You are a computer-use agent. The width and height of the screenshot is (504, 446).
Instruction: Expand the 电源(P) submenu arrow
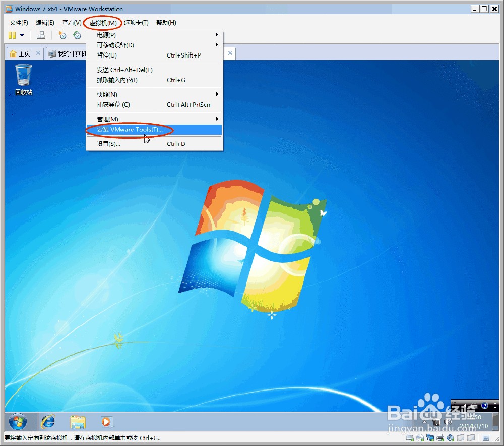[217, 34]
